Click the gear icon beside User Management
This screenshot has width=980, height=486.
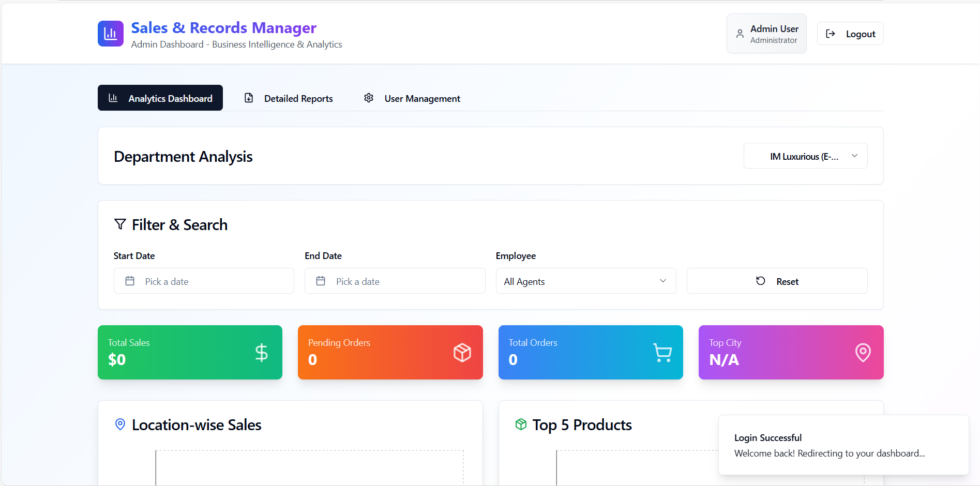point(369,98)
